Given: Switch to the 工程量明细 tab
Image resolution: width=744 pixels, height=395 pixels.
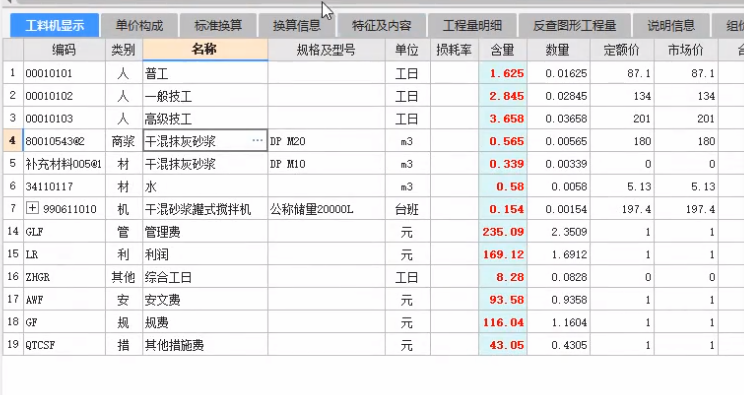Looking at the screenshot, I should click(472, 26).
